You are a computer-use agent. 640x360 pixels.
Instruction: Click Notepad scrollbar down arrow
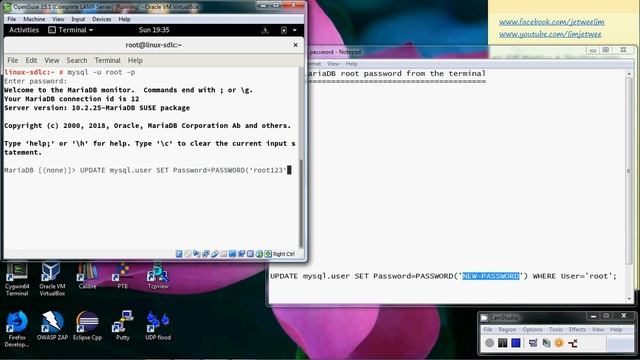(x=629, y=299)
